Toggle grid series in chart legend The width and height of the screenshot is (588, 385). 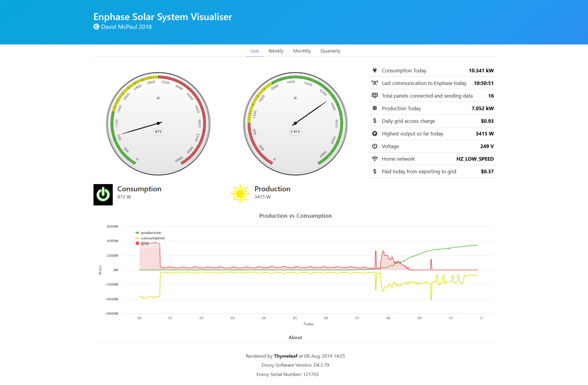145,244
